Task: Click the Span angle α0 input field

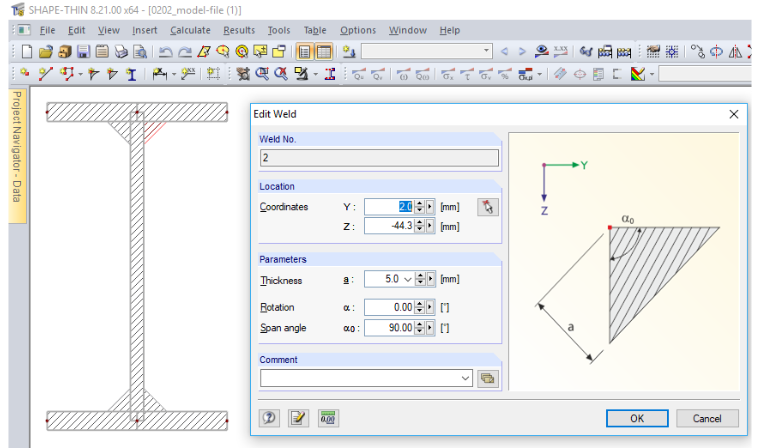Action: (x=389, y=328)
